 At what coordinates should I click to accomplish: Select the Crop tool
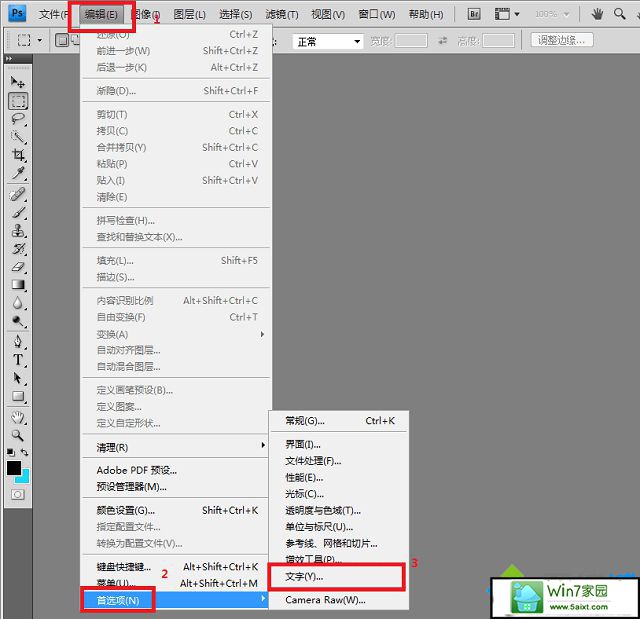click(18, 155)
